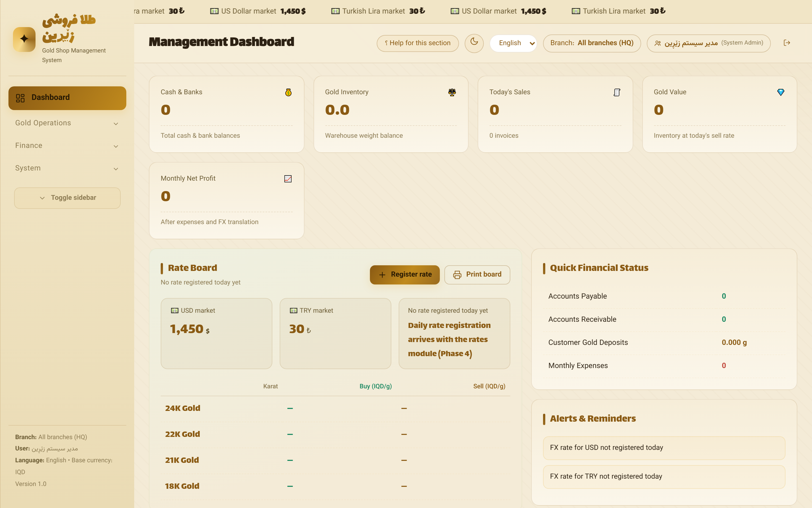Click the money bag icon on Cash & Banks

point(288,92)
